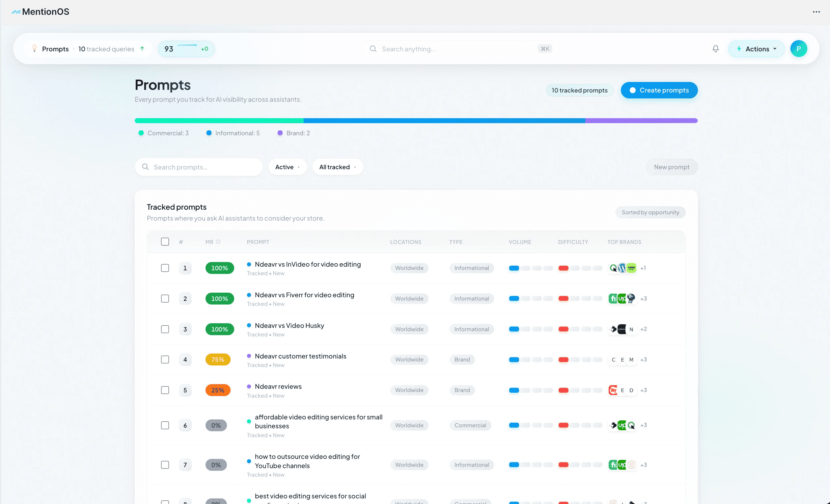Viewport: 830px width, 504px height.
Task: Click the lightbulb Prompts icon in the top bar
Action: coord(34,49)
